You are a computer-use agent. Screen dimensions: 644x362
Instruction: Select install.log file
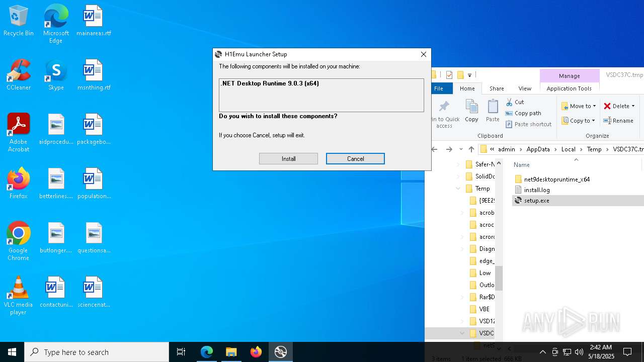click(x=537, y=190)
